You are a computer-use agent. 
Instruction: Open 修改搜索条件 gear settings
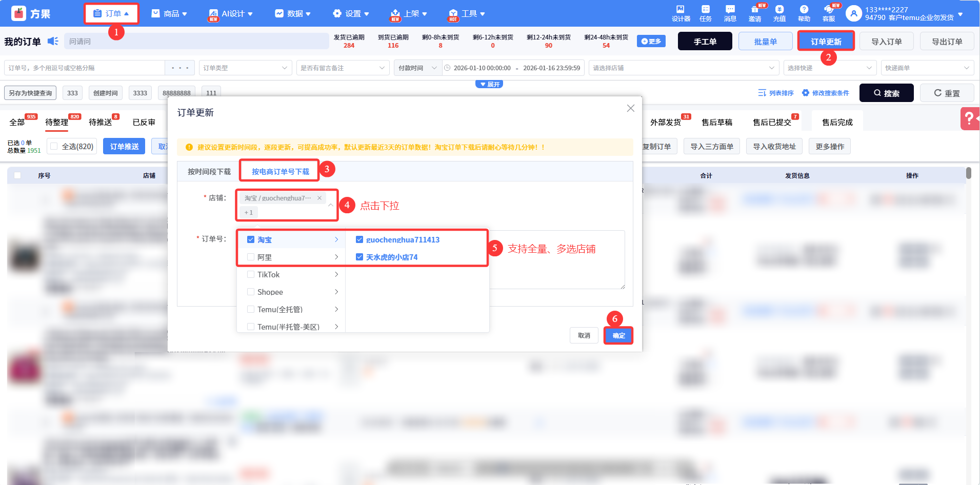[x=826, y=93]
